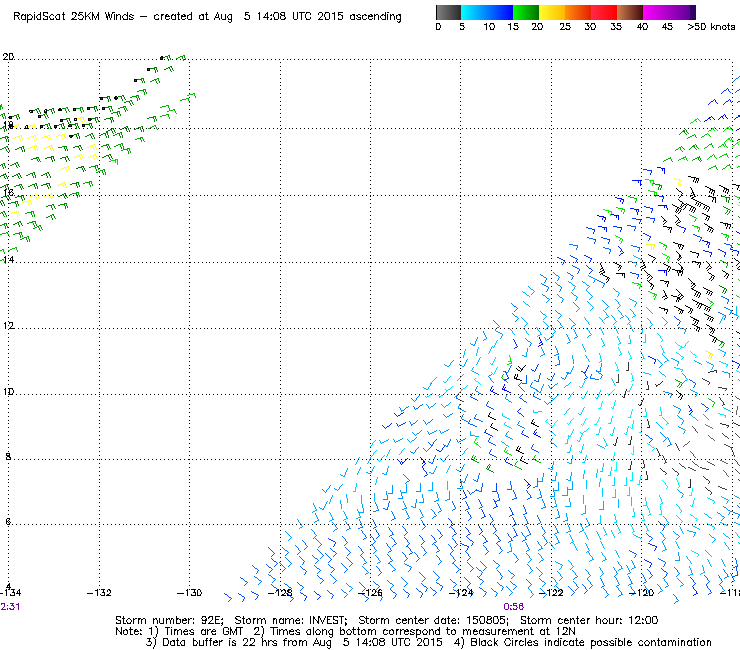Click the '>50 knots' legend label
The height and width of the screenshot is (650, 740).
(x=711, y=27)
